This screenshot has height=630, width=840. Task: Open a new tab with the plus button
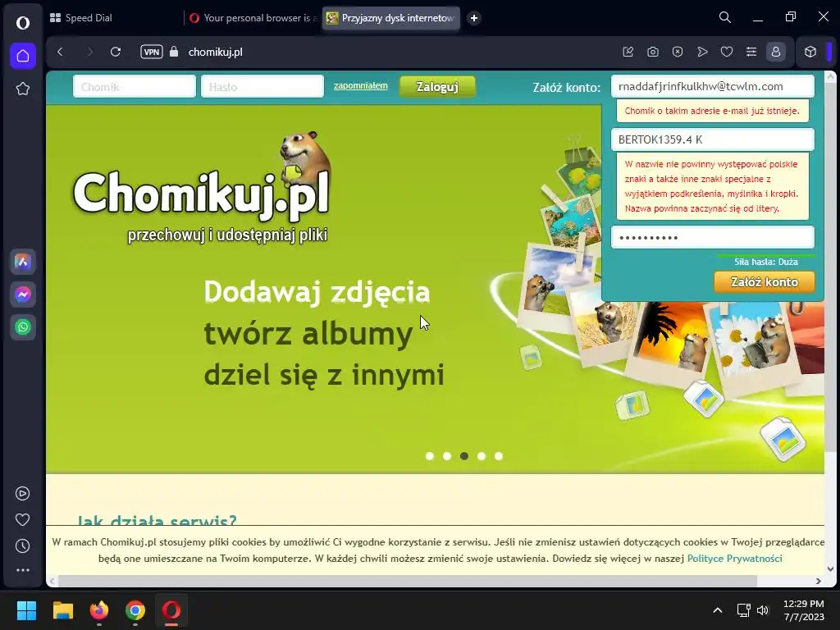click(473, 18)
